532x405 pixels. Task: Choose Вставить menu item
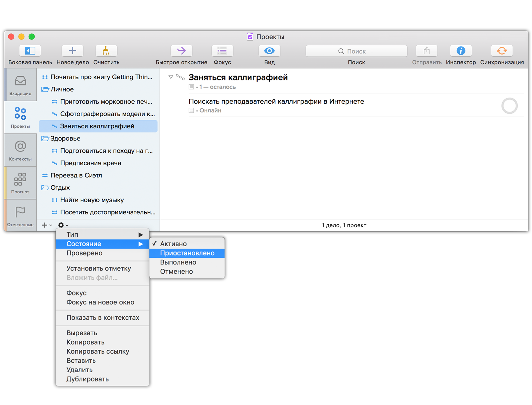pyautogui.click(x=103, y=361)
